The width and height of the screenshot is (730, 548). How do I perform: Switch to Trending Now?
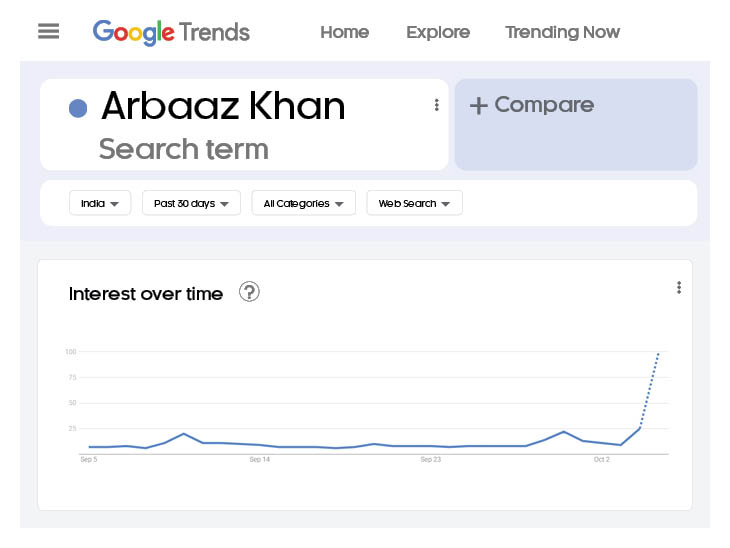(x=562, y=32)
